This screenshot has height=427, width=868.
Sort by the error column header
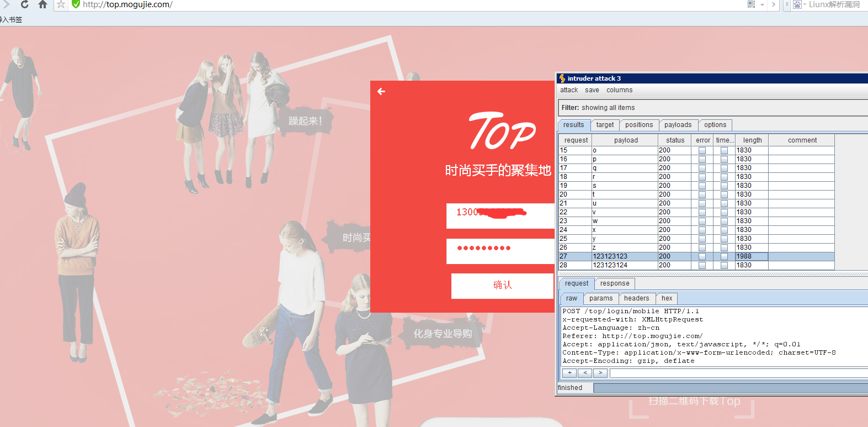tap(702, 140)
